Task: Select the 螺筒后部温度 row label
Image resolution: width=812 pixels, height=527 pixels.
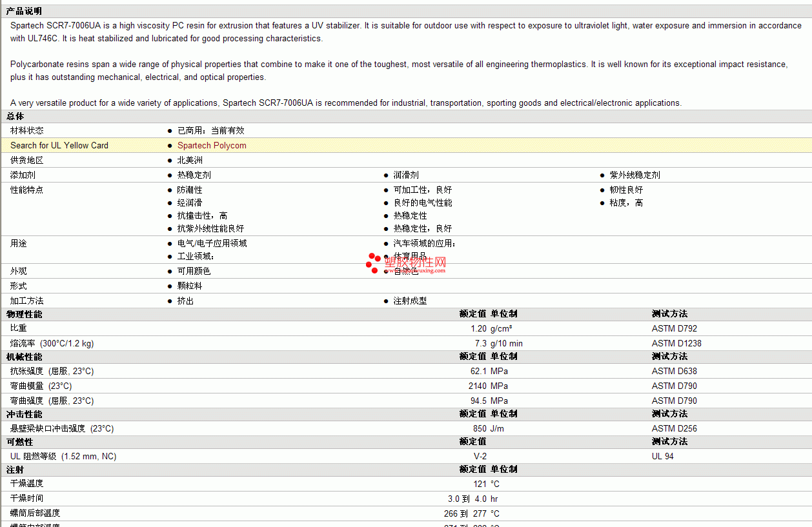Action: (36, 513)
